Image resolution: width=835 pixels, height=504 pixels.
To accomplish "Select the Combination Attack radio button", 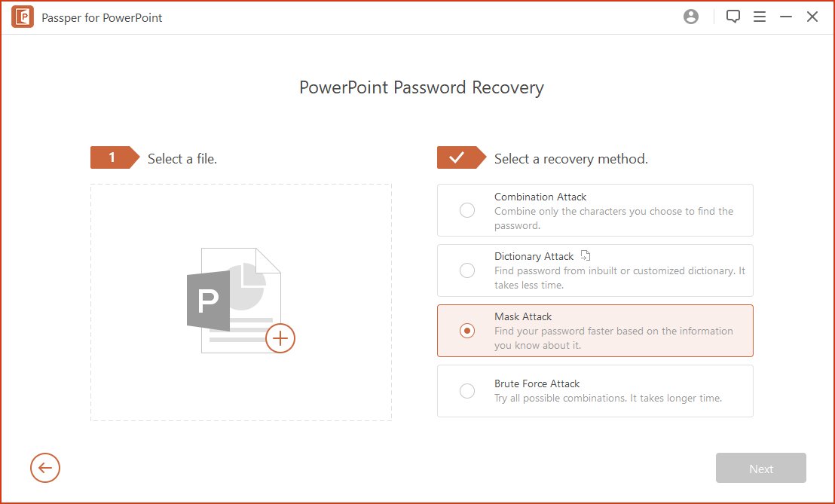I will pos(467,210).
